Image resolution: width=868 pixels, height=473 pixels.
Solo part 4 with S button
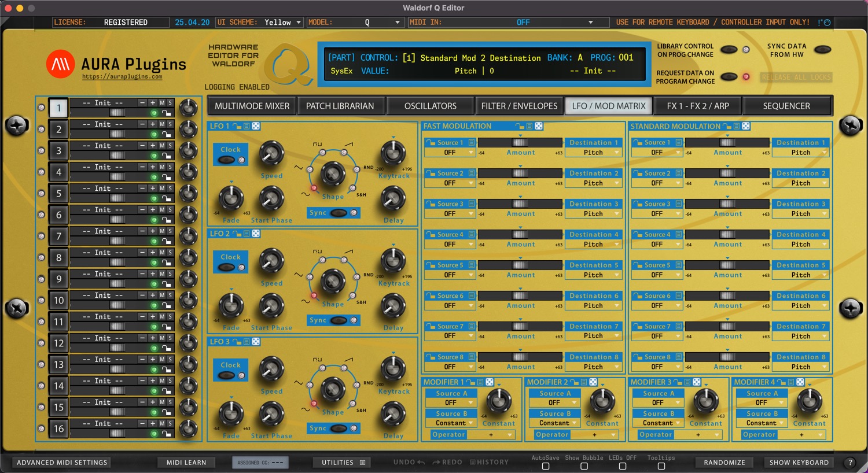[x=170, y=167]
